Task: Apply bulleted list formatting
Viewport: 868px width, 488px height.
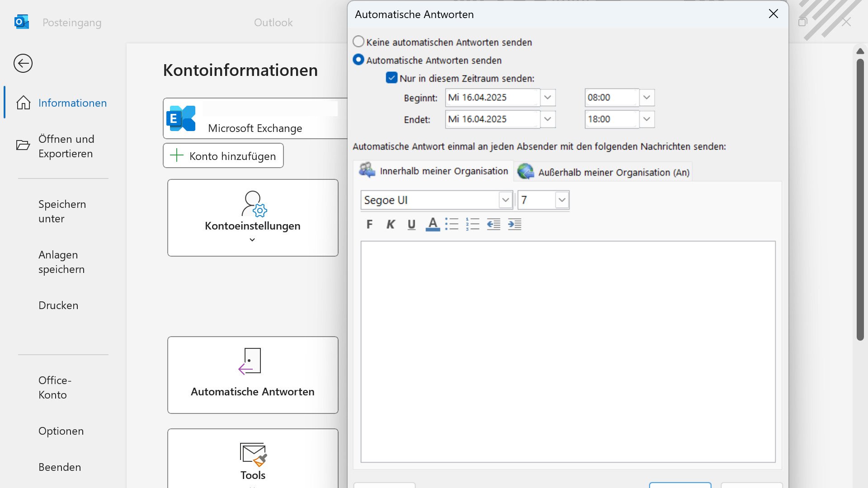Action: click(452, 224)
